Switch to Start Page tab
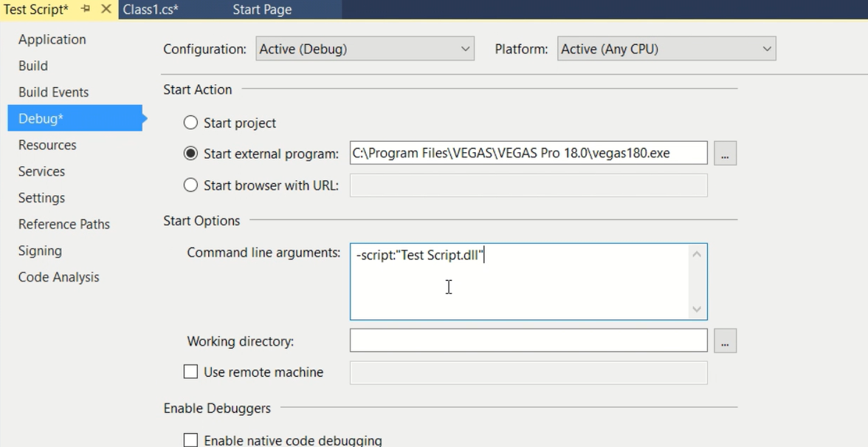Viewport: 868px width, 447px height. 261,10
